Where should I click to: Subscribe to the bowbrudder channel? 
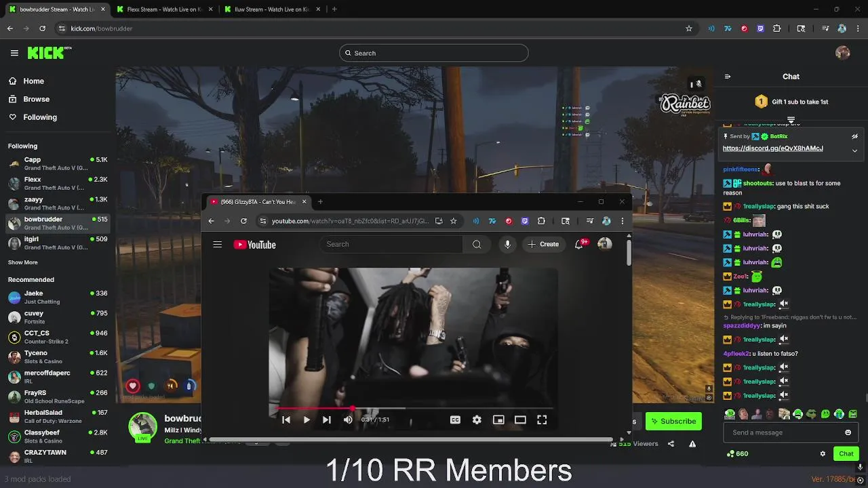coord(673,421)
